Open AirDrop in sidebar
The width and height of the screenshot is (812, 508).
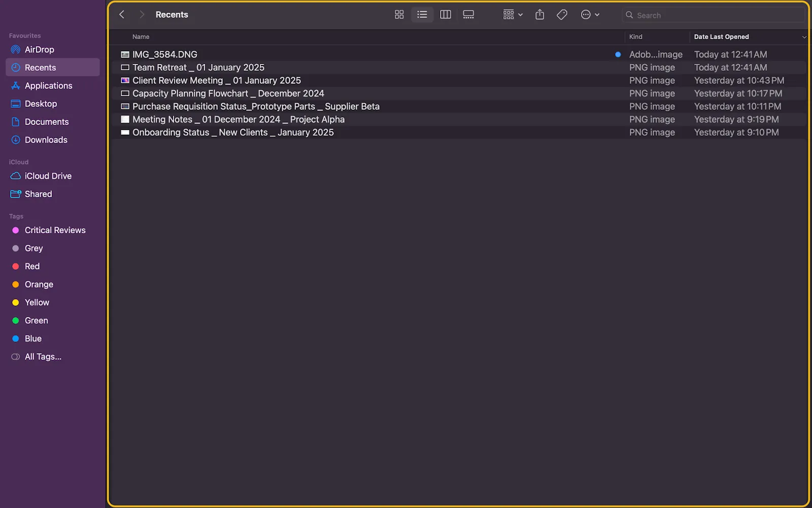pos(53,50)
